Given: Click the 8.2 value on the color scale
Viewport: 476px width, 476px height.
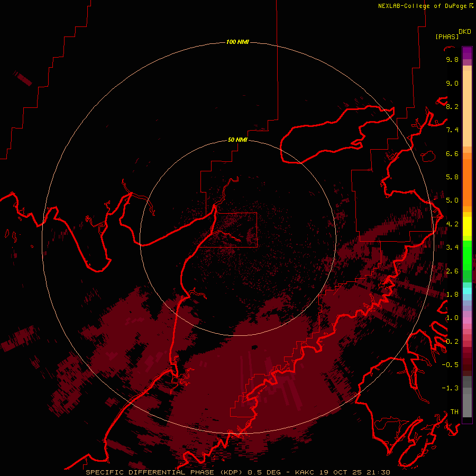Looking at the screenshot, I should 452,106.
